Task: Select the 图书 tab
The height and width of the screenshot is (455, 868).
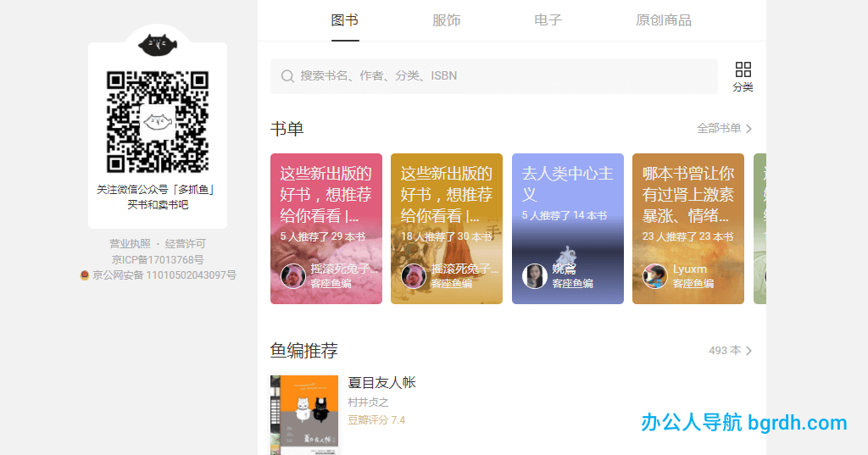Action: tap(345, 20)
